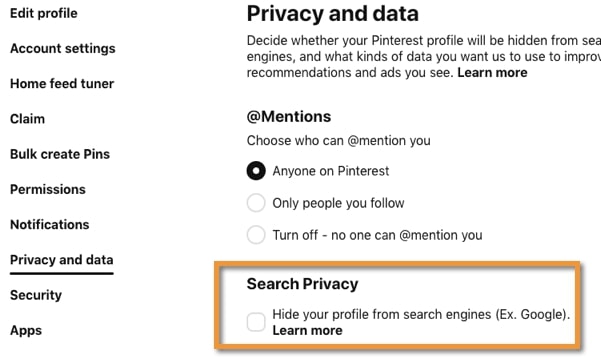Choose the radio circle for Only people you follow
Image resolution: width=601 pixels, height=363 pixels.
click(256, 203)
